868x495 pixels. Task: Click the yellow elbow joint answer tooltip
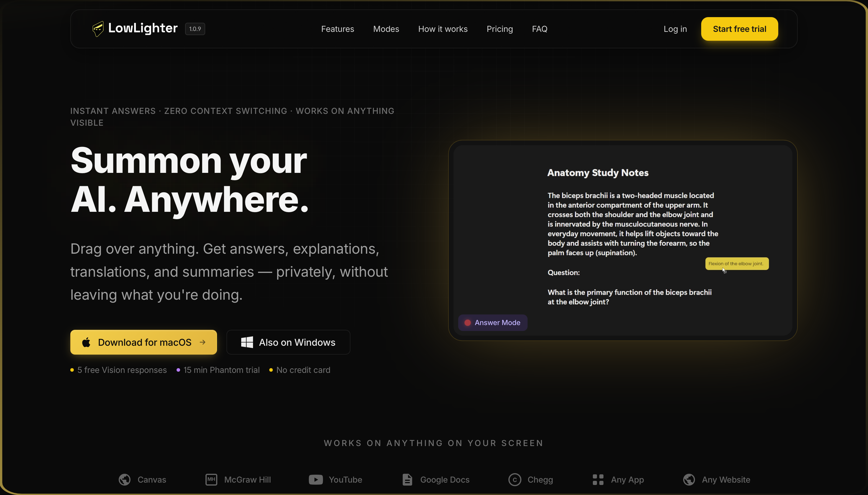[737, 263]
